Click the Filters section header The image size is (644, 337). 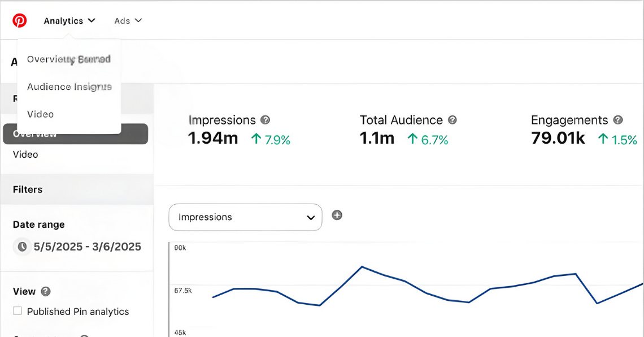(28, 189)
